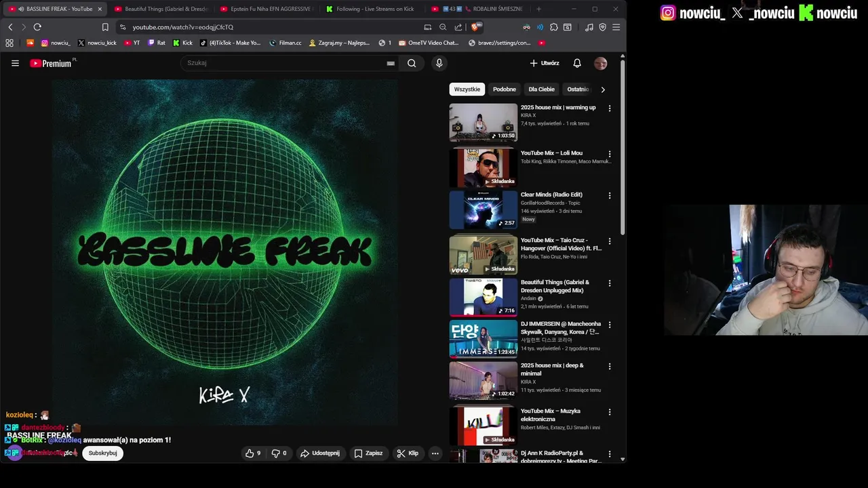Like the video with thumbs up
Screen dimensions: 868x488
[x=253, y=453]
